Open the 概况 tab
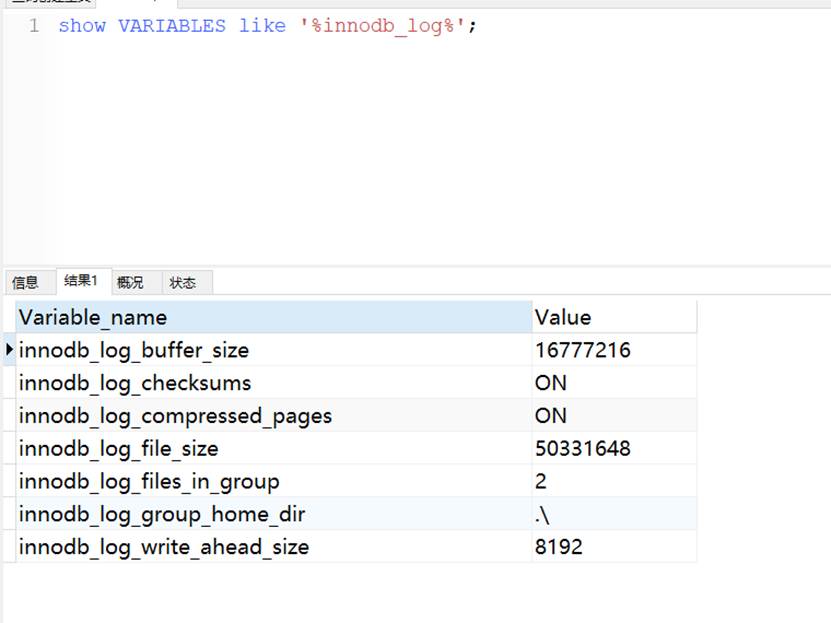The height and width of the screenshot is (623, 831). (x=130, y=282)
